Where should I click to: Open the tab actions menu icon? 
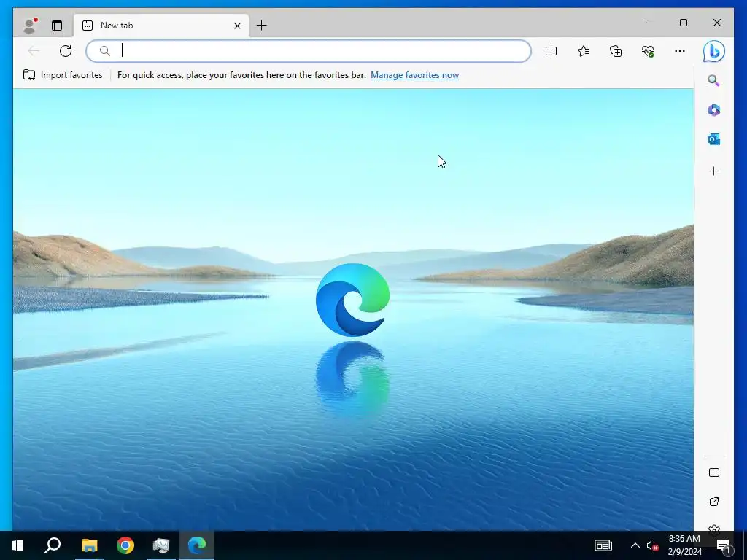pos(57,26)
